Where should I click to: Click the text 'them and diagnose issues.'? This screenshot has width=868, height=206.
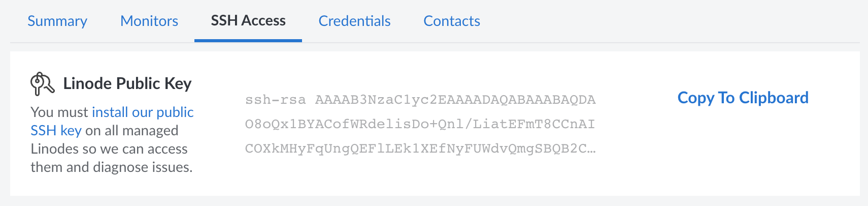(x=112, y=167)
